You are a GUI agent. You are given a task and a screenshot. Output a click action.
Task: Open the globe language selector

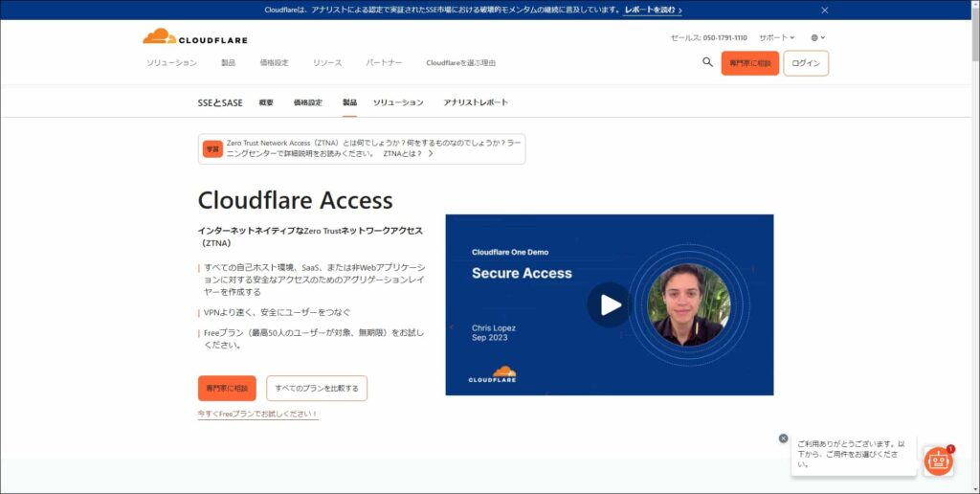click(x=817, y=37)
